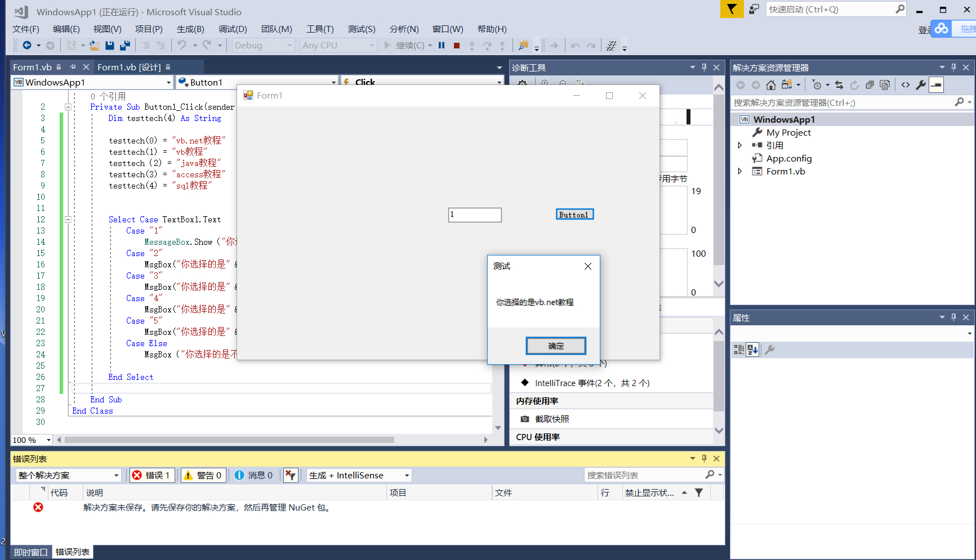
Task: Click the Home icon in Solution Explorer
Action: (771, 85)
